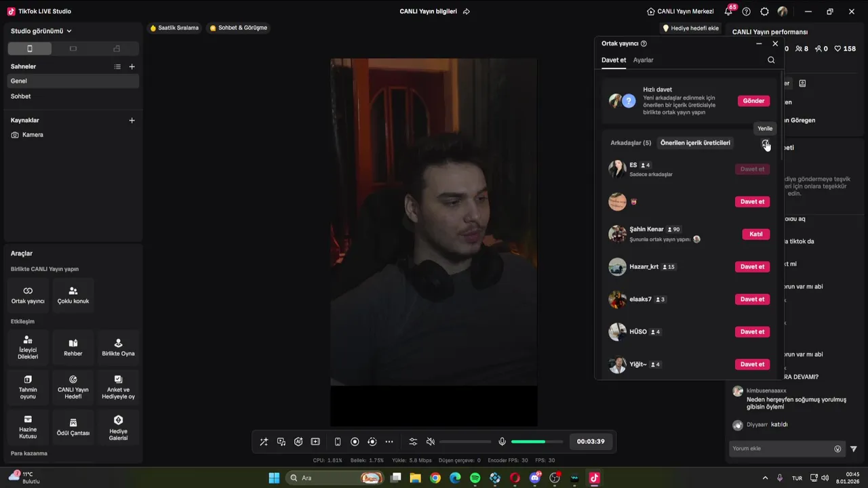Open Sohbet & Görüşme chip
This screenshot has width=868, height=488.
click(238, 28)
